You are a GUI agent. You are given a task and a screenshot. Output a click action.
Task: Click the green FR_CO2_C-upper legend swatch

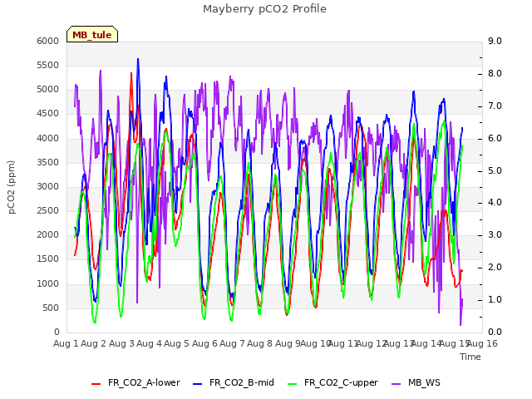[292, 384]
